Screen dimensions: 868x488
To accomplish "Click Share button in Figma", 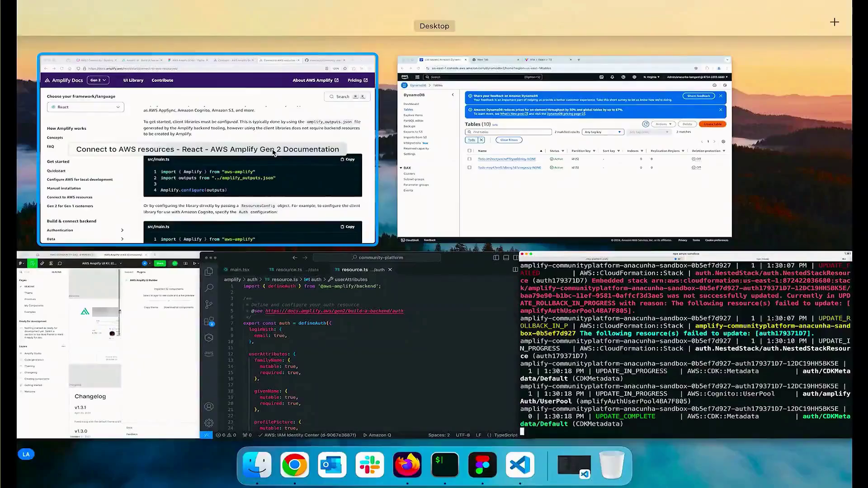I will pos(160,263).
